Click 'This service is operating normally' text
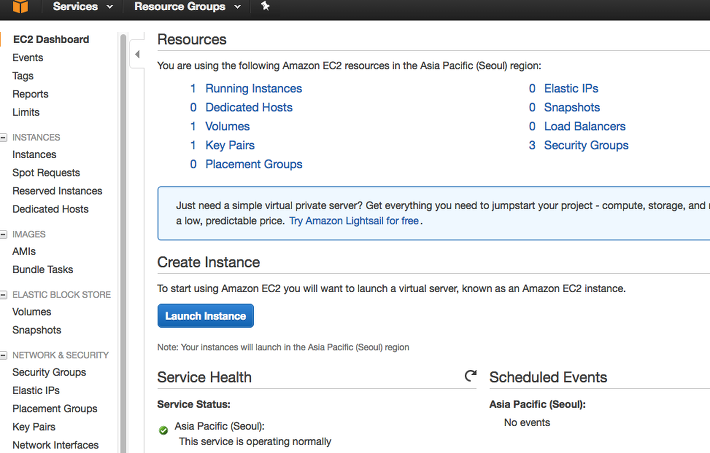 tap(255, 442)
